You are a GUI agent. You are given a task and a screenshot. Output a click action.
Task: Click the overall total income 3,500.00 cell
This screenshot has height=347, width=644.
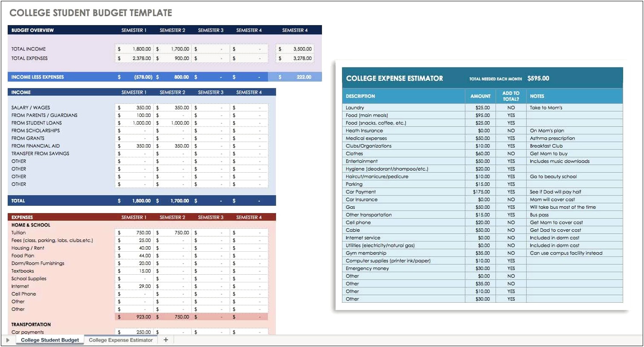coord(295,49)
